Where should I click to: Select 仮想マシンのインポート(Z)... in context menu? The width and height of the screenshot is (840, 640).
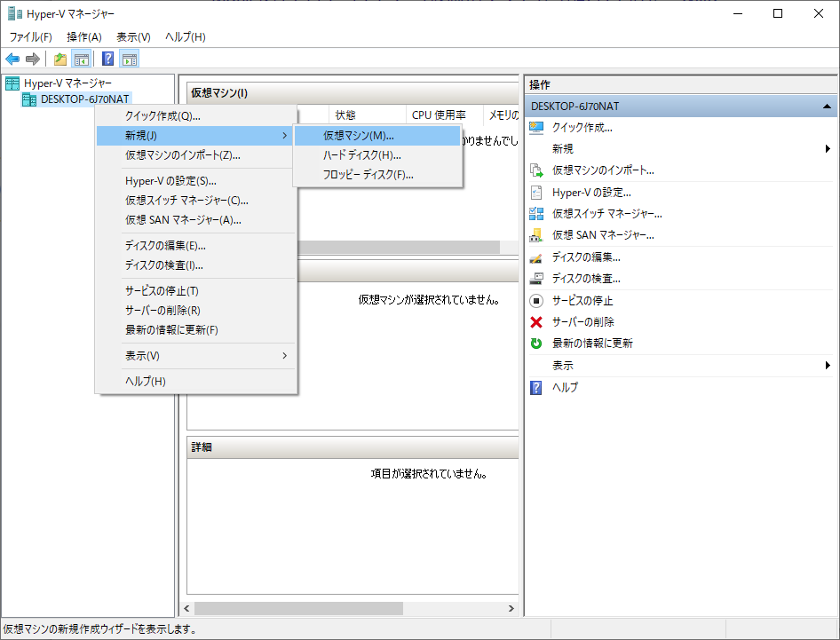point(196,155)
